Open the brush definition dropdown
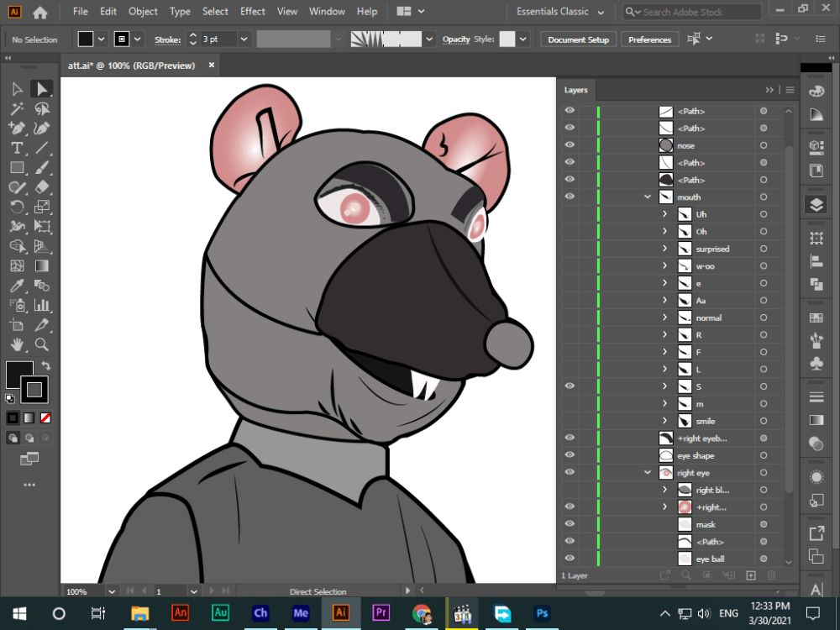The width and height of the screenshot is (840, 630). [429, 39]
